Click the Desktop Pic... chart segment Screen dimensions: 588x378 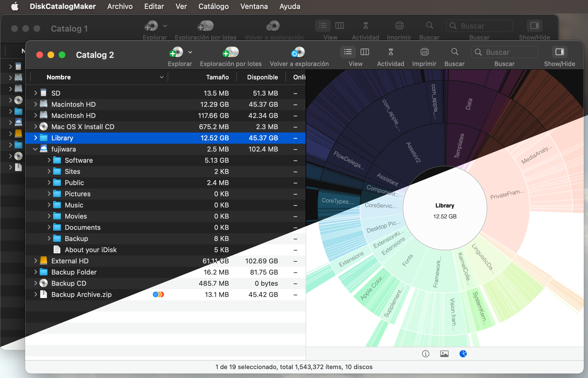[x=384, y=227]
